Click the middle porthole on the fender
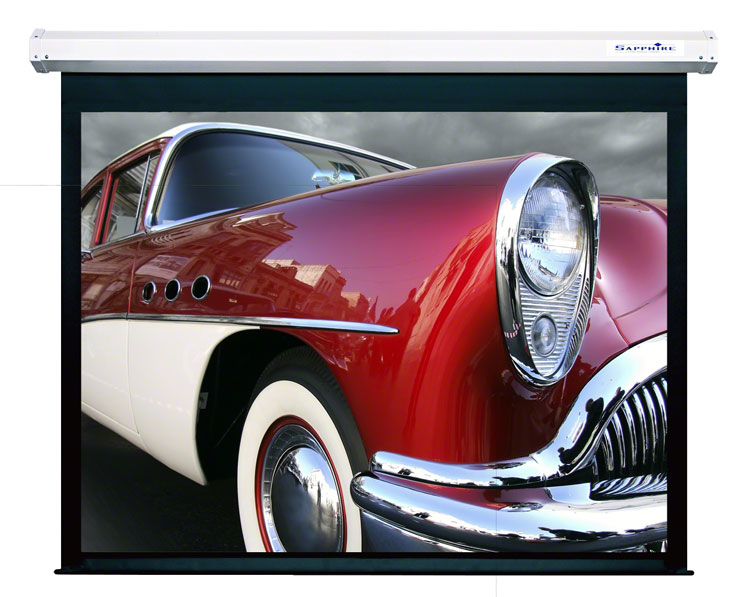Viewport: 750px width, 597px height. click(x=173, y=290)
